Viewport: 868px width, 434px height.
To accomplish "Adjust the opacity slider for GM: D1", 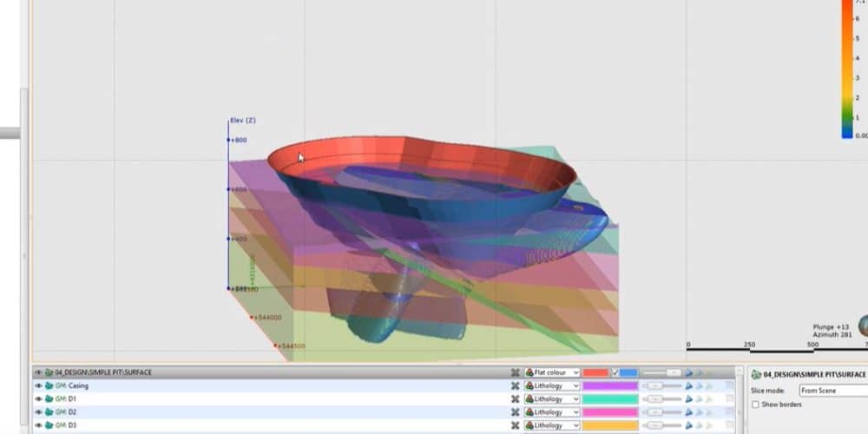I will pyautogui.click(x=662, y=399).
